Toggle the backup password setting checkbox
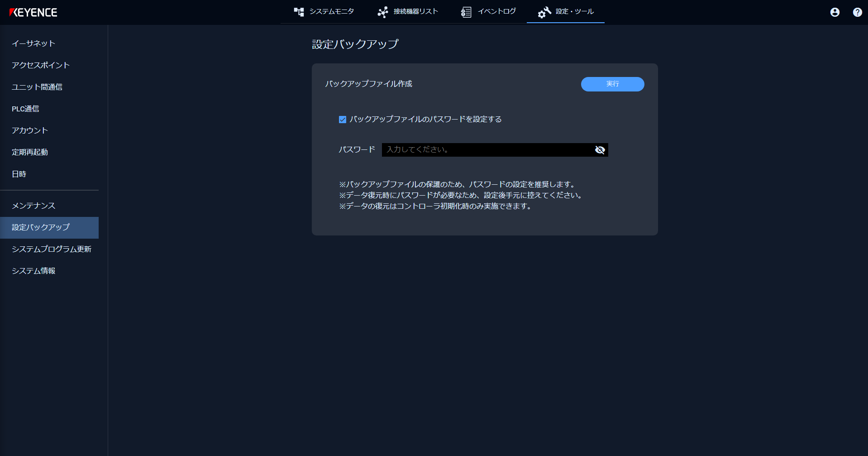The image size is (868, 456). pos(343,119)
